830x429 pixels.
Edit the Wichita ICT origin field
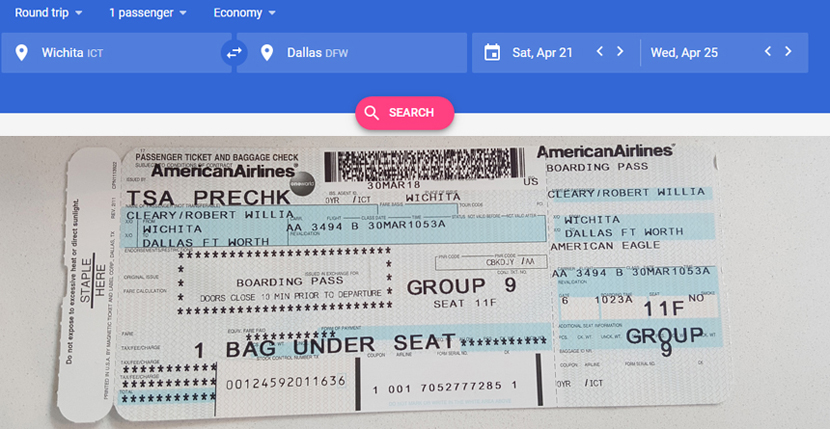pyautogui.click(x=116, y=52)
